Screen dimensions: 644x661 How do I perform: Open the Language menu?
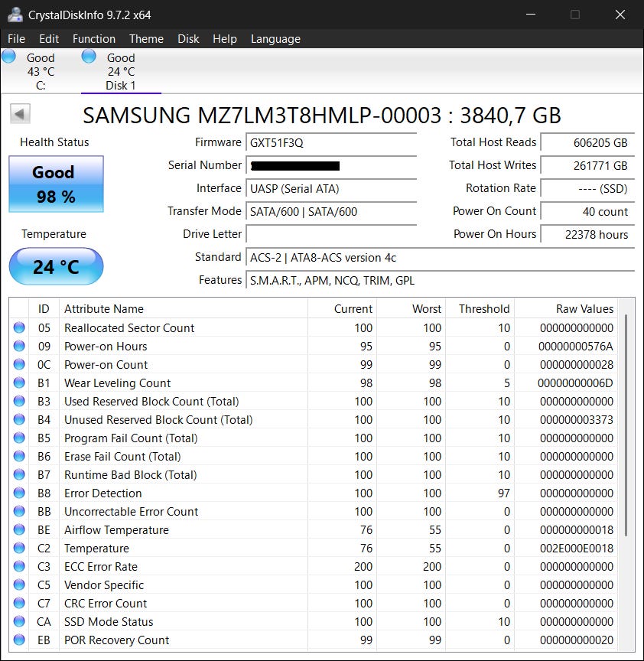point(275,39)
